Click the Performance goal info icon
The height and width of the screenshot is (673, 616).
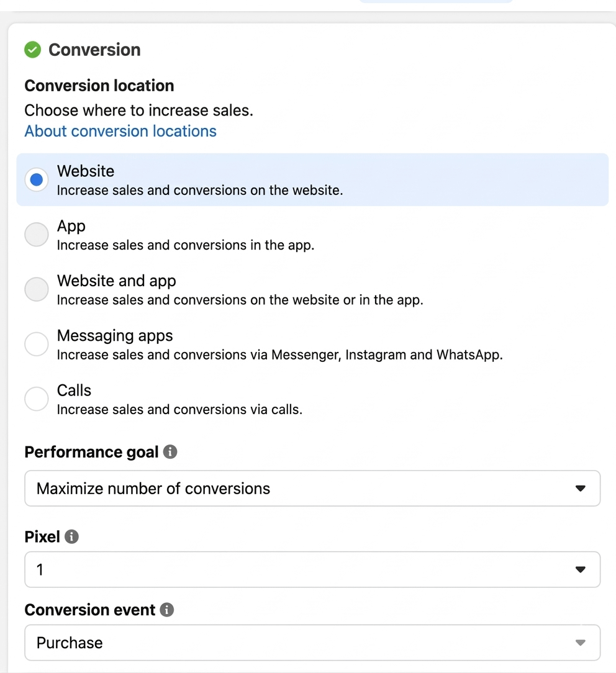[170, 452]
